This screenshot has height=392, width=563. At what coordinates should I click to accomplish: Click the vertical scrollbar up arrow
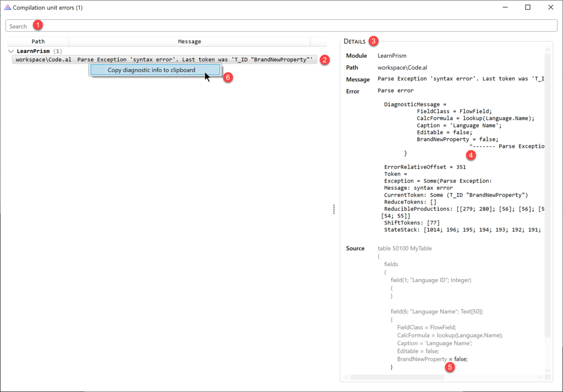coord(547,49)
